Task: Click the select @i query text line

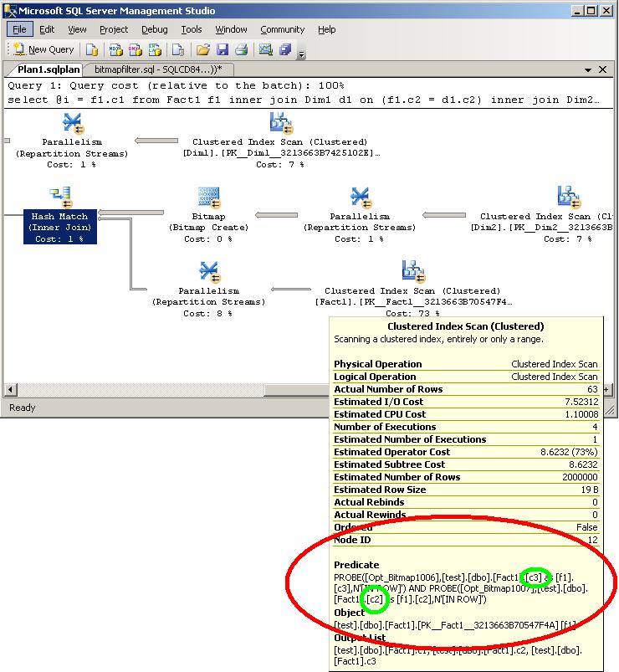Action: coord(303,100)
